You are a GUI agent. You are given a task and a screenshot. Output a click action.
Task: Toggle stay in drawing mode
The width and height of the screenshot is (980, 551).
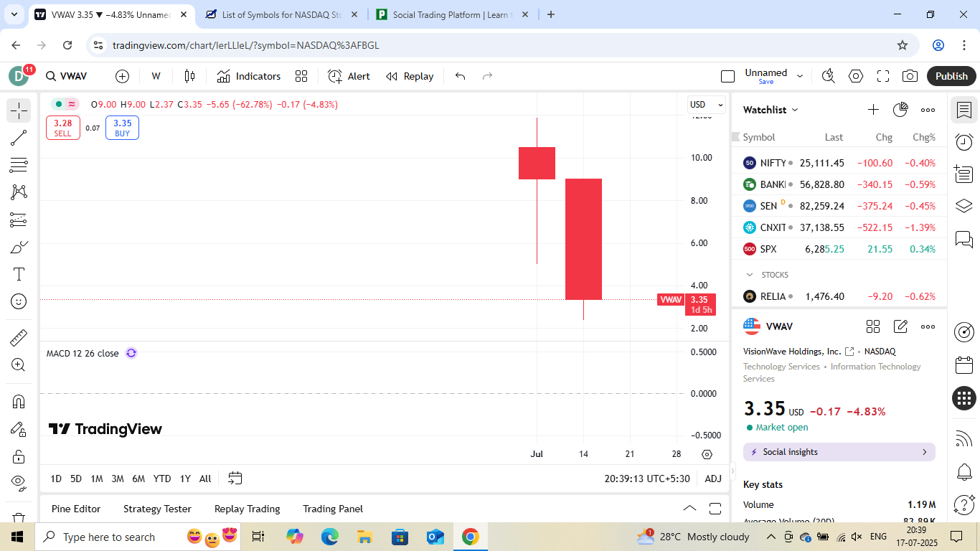coord(19,429)
